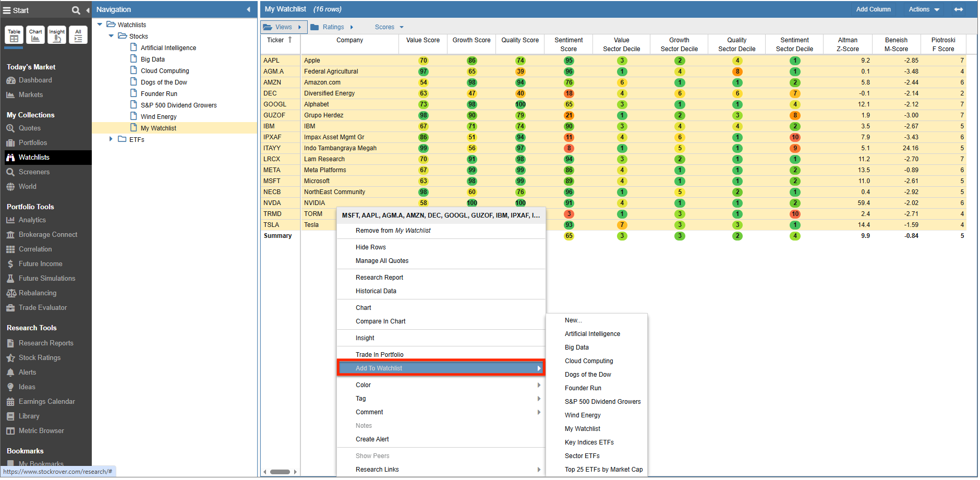Select the All view icon
This screenshot has height=480, width=980.
(x=78, y=35)
